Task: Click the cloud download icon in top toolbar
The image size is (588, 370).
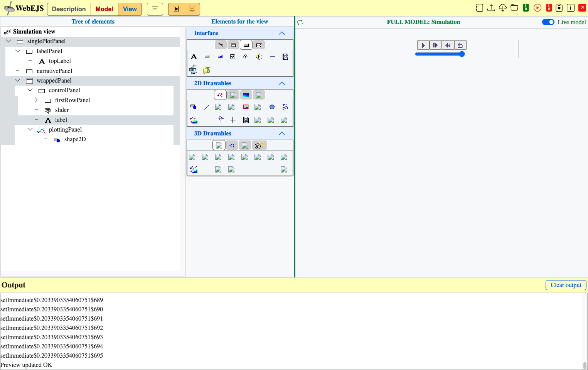Action: [x=503, y=8]
